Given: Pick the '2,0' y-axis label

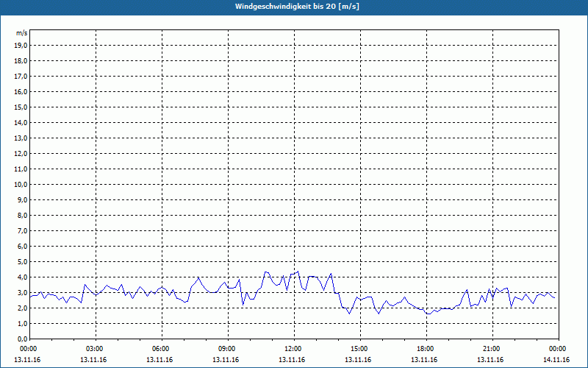Looking at the screenshot, I should tap(22, 308).
